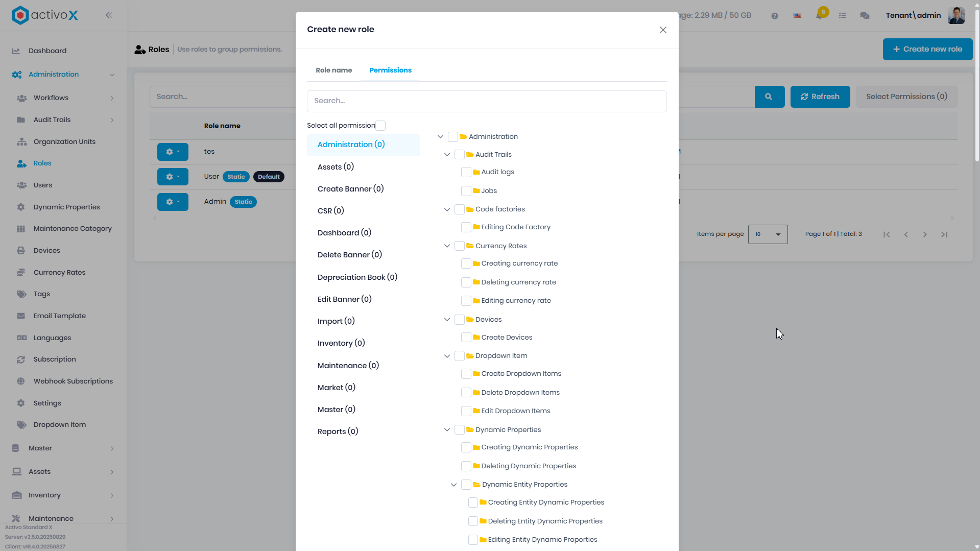
Task: Change language via the flag icon
Action: point(797,16)
